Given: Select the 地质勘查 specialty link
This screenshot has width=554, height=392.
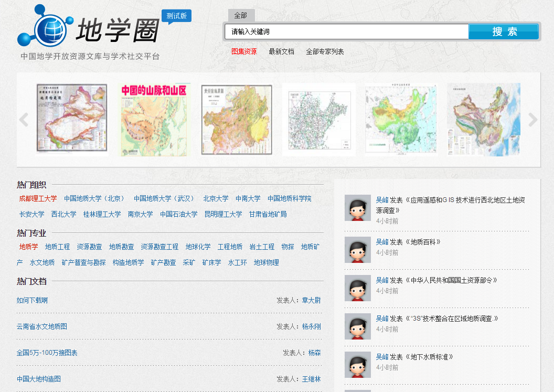Looking at the screenshot, I should 121,247.
